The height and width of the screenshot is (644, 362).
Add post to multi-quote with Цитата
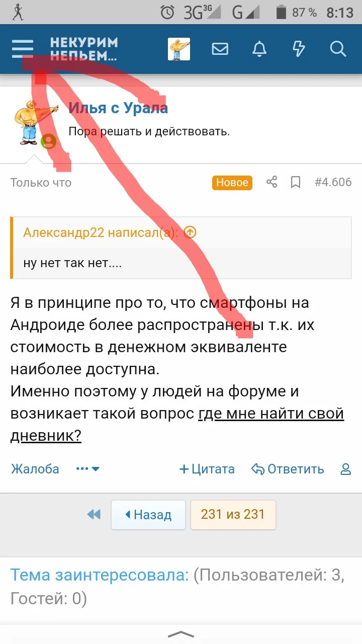[x=207, y=469]
